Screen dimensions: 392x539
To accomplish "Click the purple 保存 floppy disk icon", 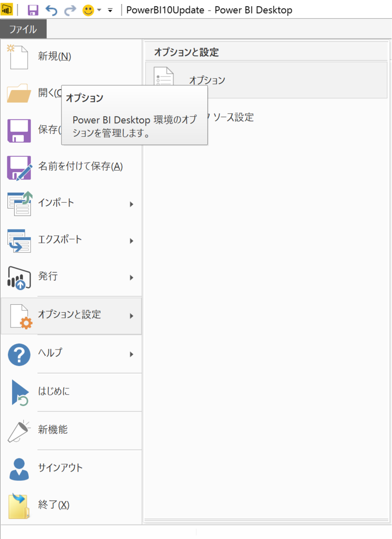I will [19, 131].
